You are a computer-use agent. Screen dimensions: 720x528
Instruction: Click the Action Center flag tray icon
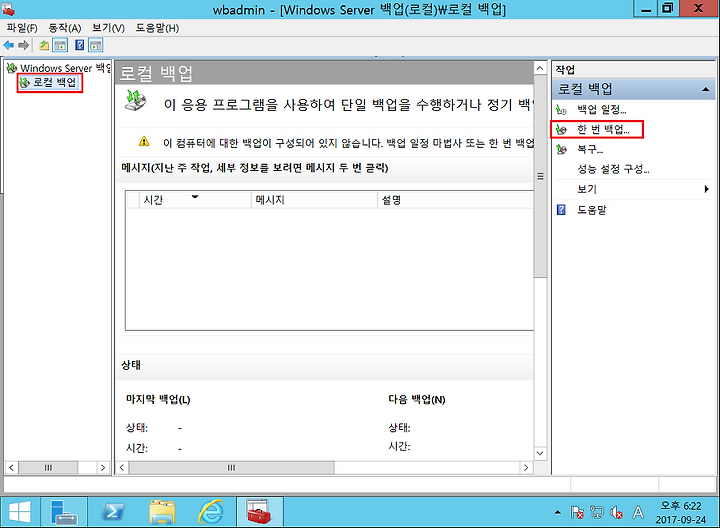point(577,512)
